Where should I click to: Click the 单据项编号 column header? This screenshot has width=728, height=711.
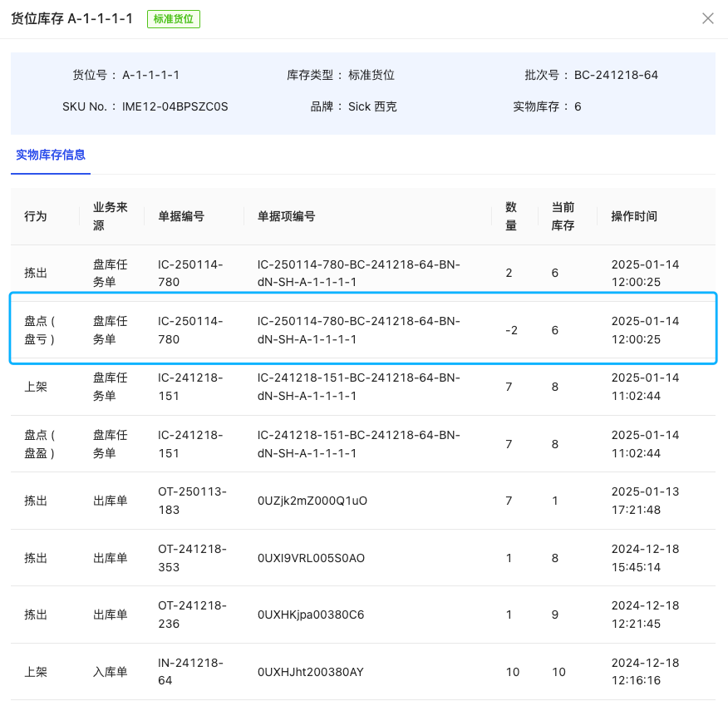click(286, 216)
